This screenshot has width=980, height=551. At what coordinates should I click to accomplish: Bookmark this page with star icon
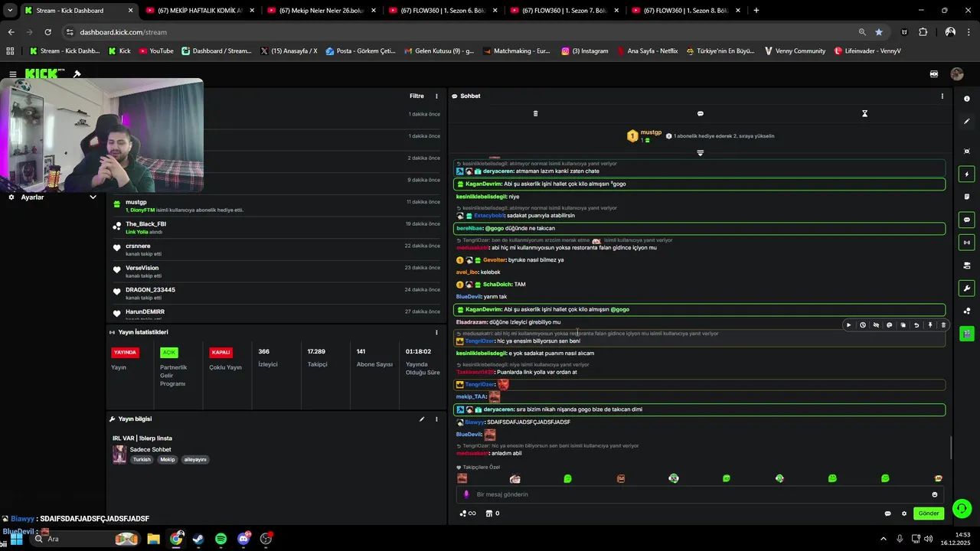click(879, 32)
